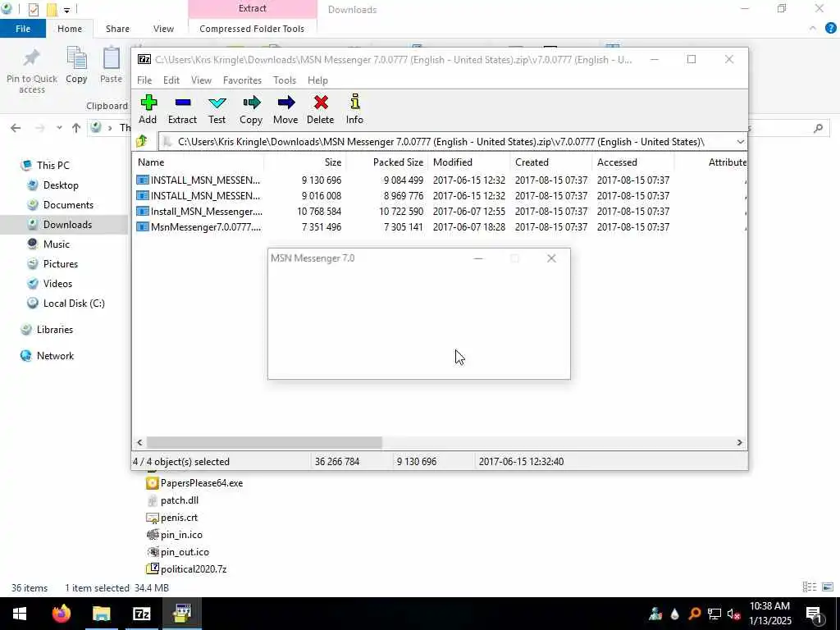Open the 7-Zip File menu
This screenshot has height=630, width=840.
[x=144, y=80]
